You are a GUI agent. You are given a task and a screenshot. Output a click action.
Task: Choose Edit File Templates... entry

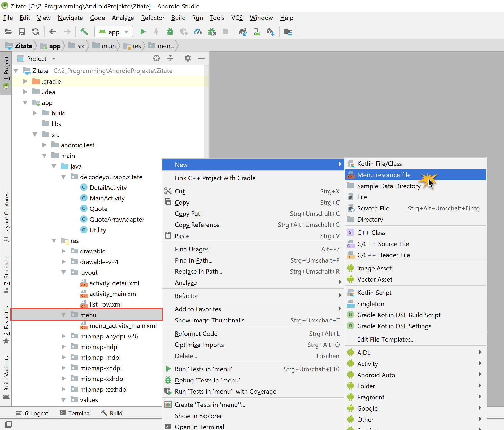(415, 339)
